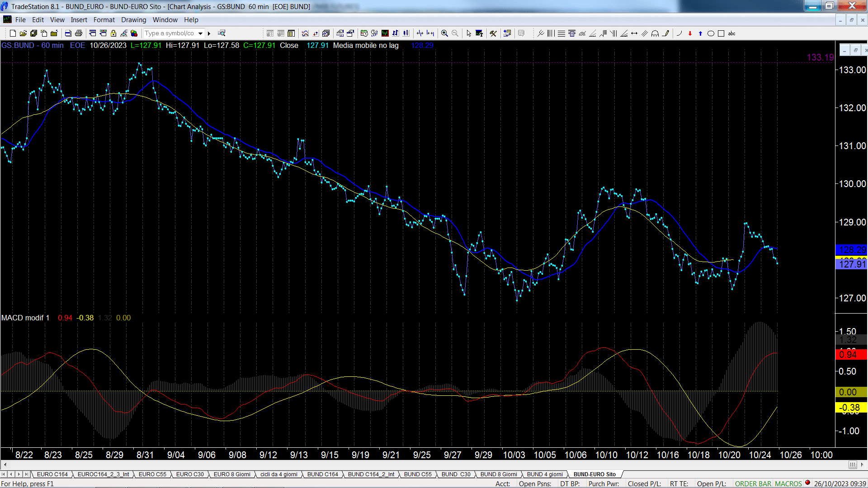Open the Drawing menu
Screen dimensions: 868x488
134,20
